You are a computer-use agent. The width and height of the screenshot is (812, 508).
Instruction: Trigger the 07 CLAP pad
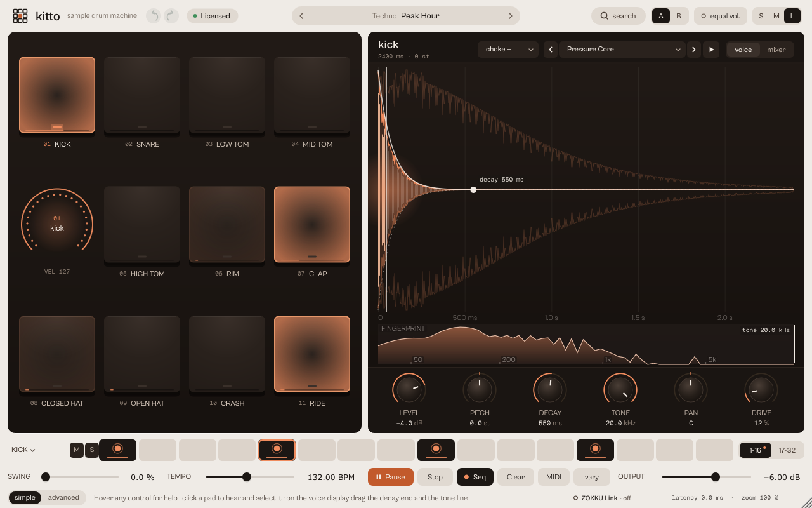(312, 225)
